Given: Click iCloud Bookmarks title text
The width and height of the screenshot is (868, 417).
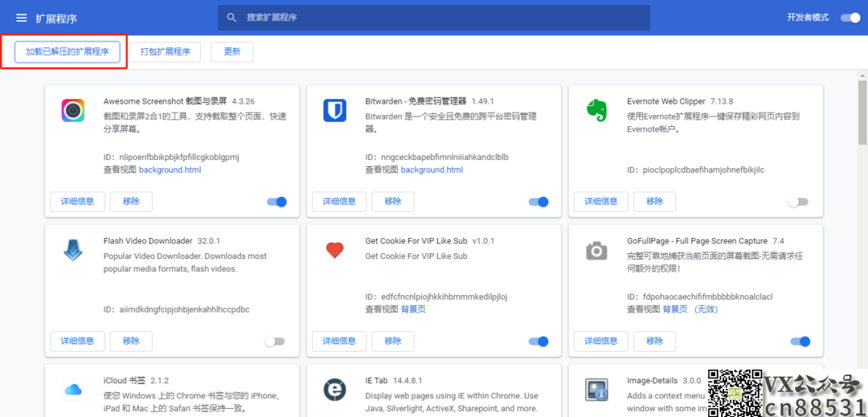Looking at the screenshot, I should [x=125, y=381].
